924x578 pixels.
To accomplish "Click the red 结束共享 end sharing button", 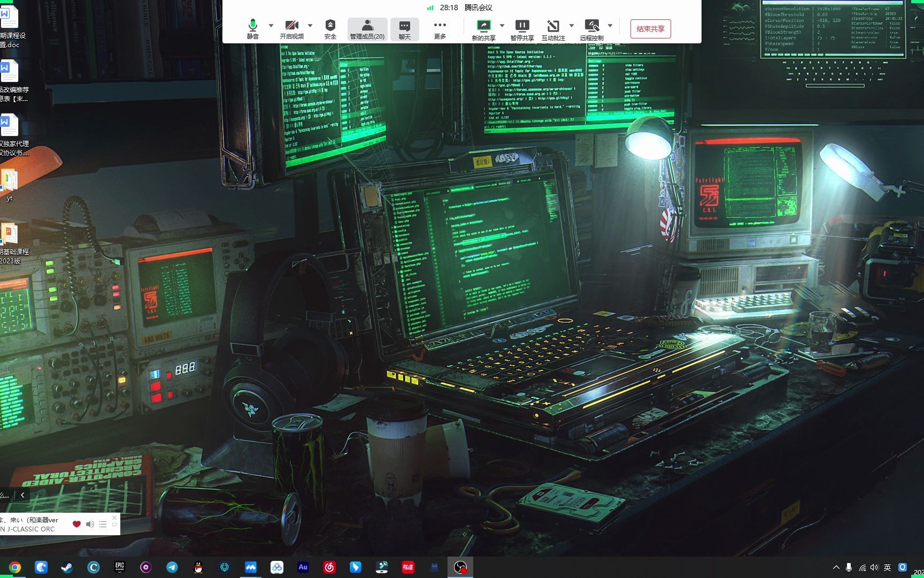I will click(x=651, y=29).
